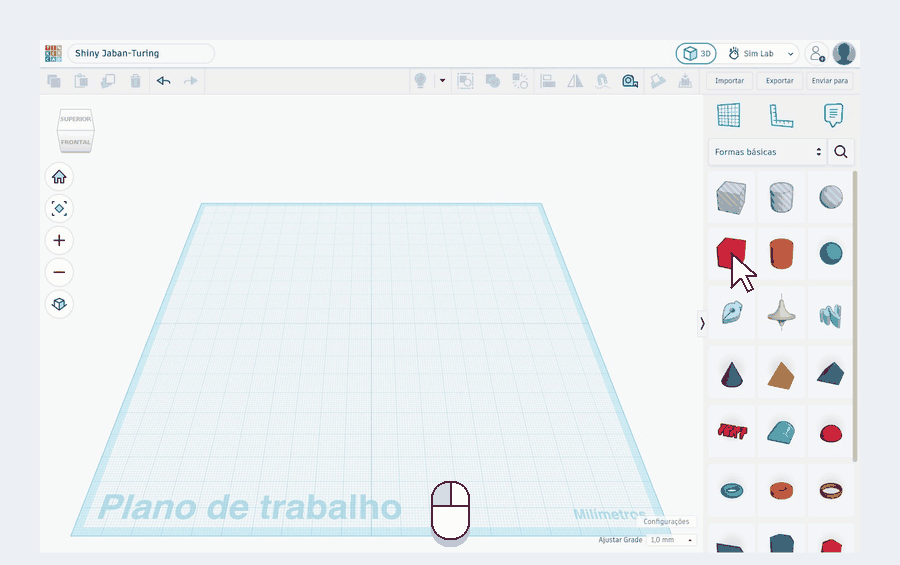Select the Workplane grid tool icon
Viewport: 900px width, 565px height.
tap(728, 115)
